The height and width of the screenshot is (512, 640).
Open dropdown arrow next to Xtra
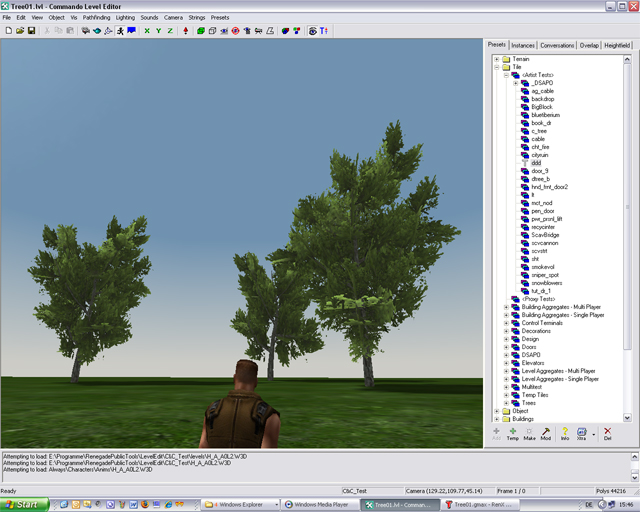593,434
